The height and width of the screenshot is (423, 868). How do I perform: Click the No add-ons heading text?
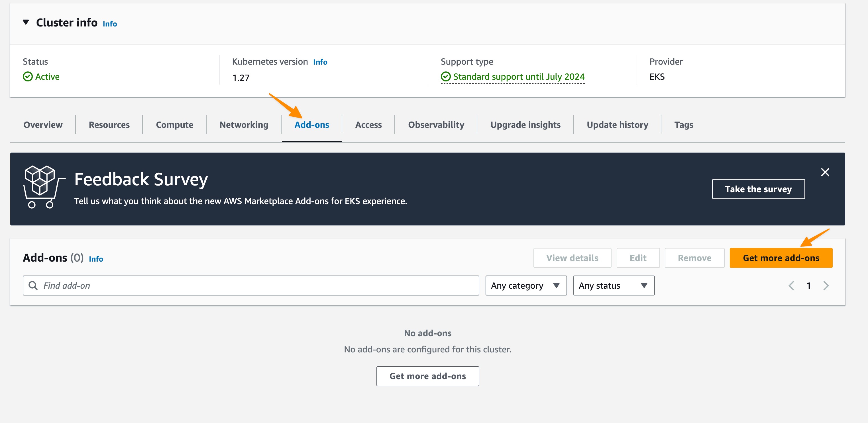coord(428,333)
